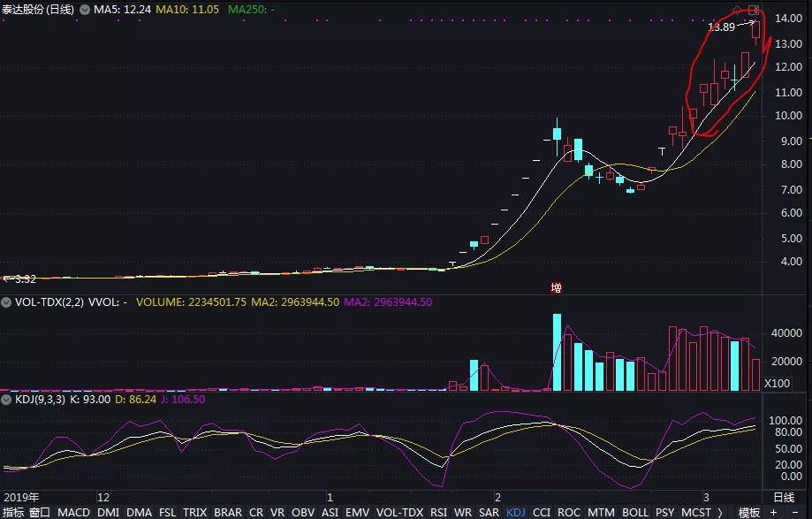Select the highlighted KDJ indicator tab

pyautogui.click(x=516, y=512)
